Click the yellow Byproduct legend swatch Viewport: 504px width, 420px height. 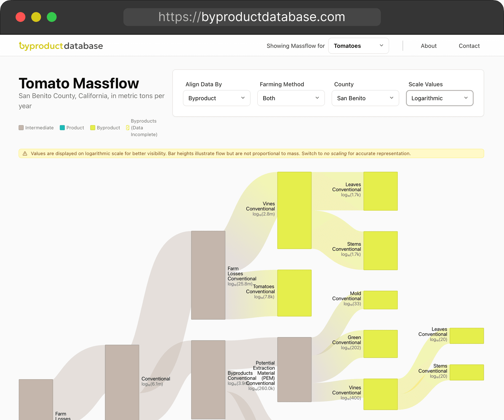[93, 128]
